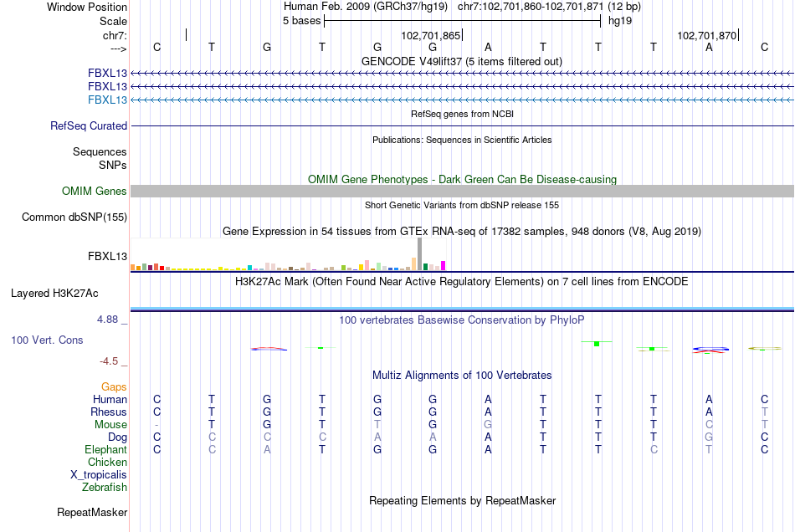Select the X_tropicalis species row label
Viewport: 795px width, 532px height.
99,475
